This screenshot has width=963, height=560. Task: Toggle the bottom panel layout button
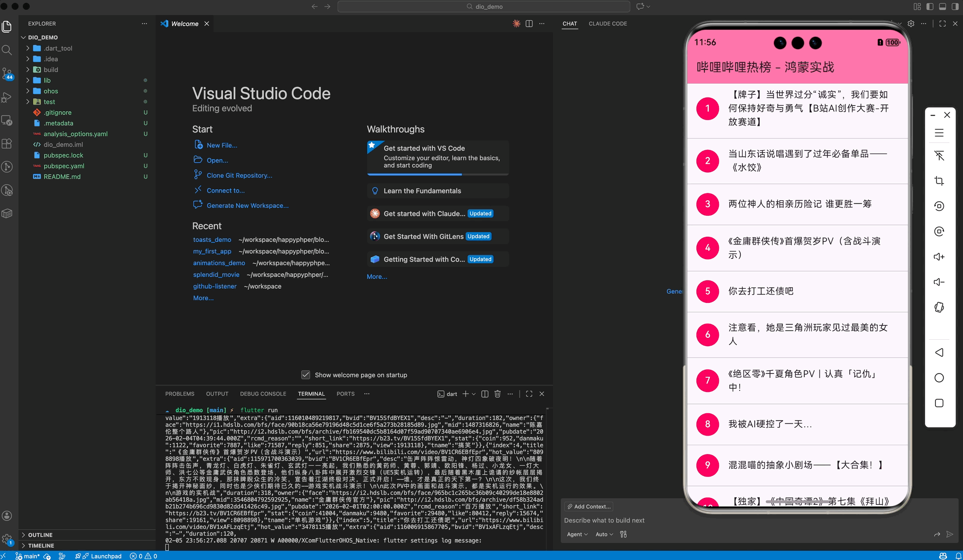(943, 6)
